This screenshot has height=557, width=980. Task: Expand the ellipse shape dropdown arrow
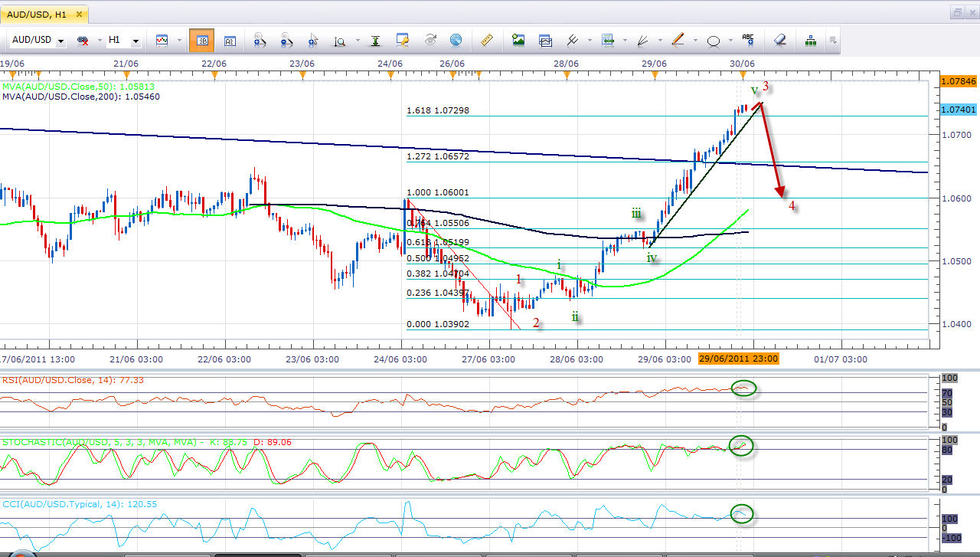pos(730,41)
